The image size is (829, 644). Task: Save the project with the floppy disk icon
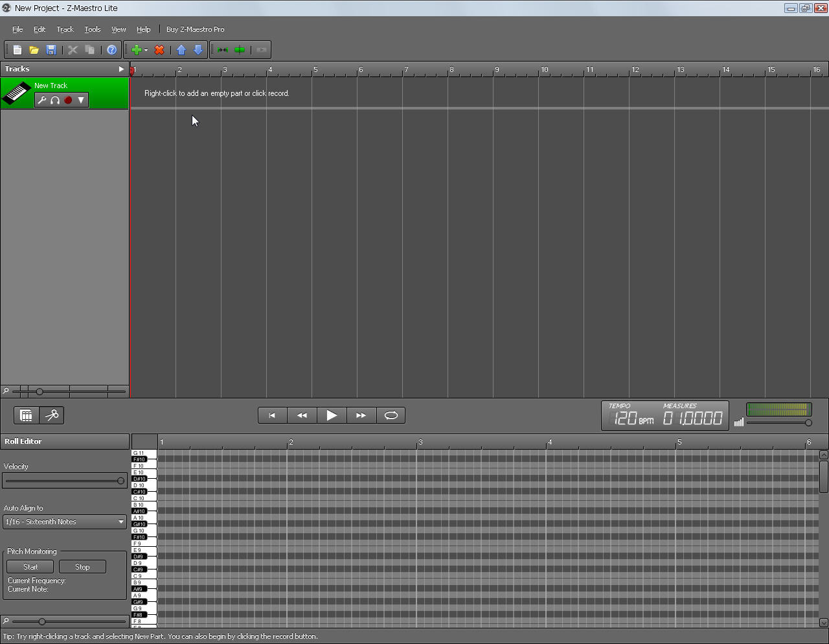click(51, 50)
